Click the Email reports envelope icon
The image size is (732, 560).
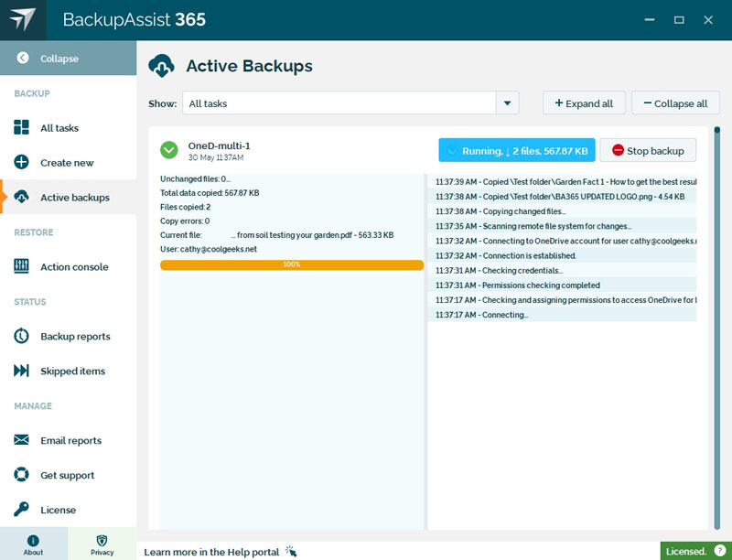(21, 439)
